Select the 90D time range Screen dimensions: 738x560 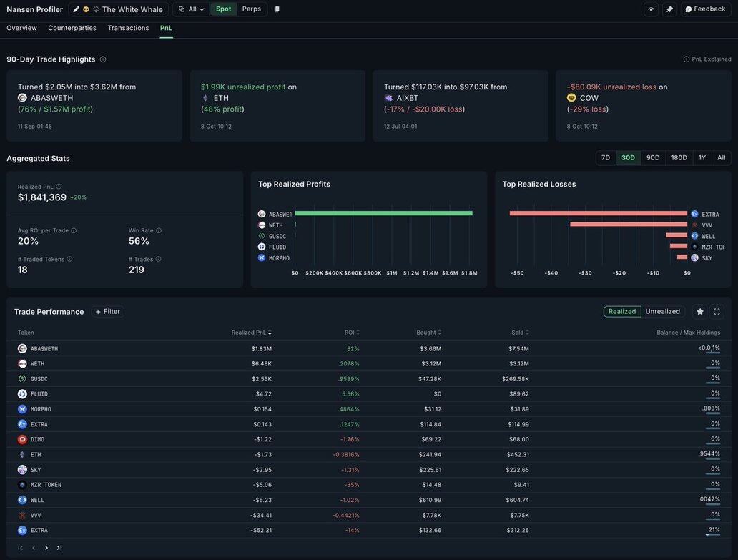click(x=652, y=158)
